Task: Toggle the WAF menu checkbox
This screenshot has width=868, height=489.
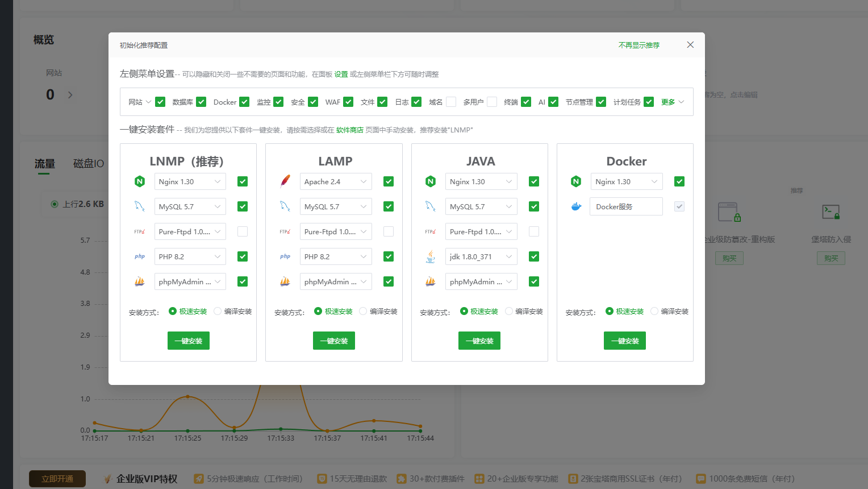Action: [x=348, y=102]
